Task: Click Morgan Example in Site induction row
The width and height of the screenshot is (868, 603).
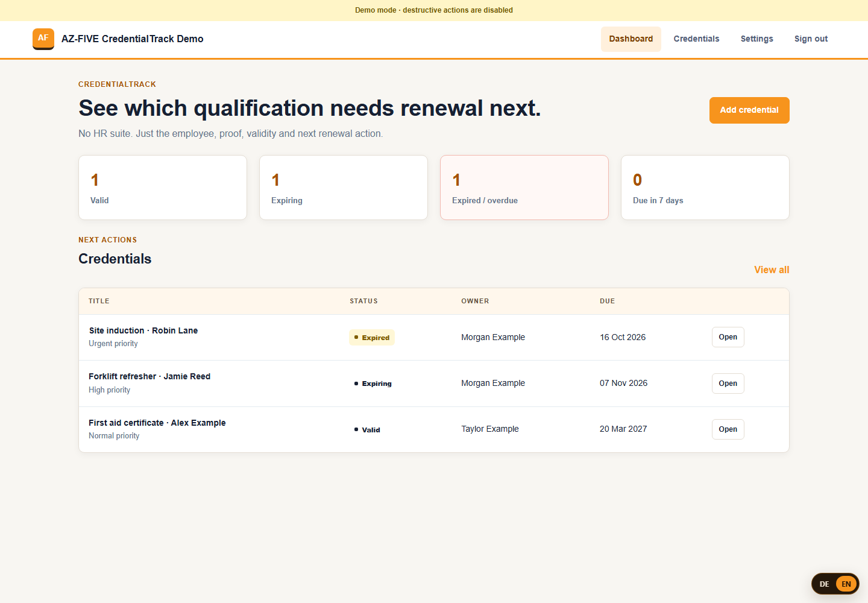Action: [493, 337]
